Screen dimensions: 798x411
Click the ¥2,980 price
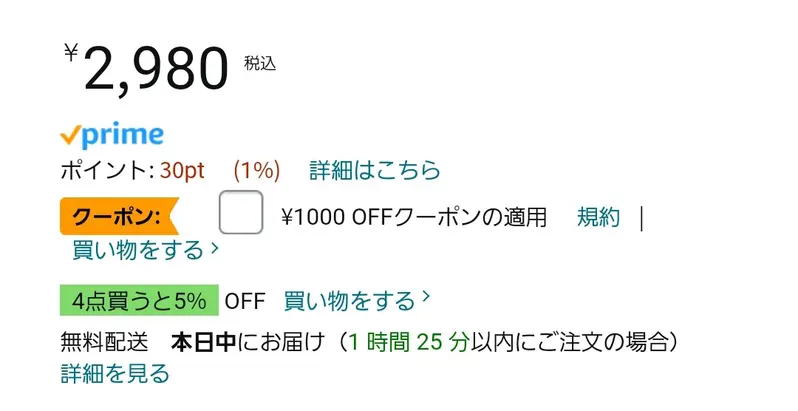[146, 69]
